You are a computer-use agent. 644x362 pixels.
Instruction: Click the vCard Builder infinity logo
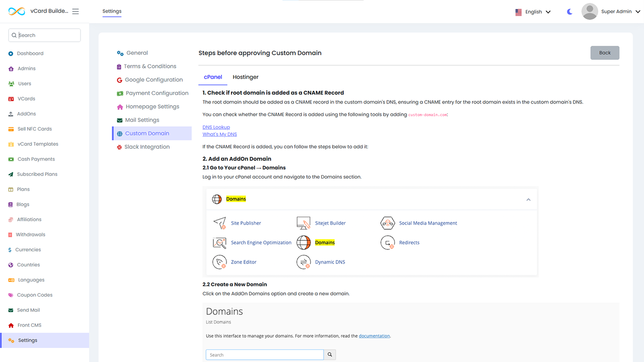(x=17, y=12)
